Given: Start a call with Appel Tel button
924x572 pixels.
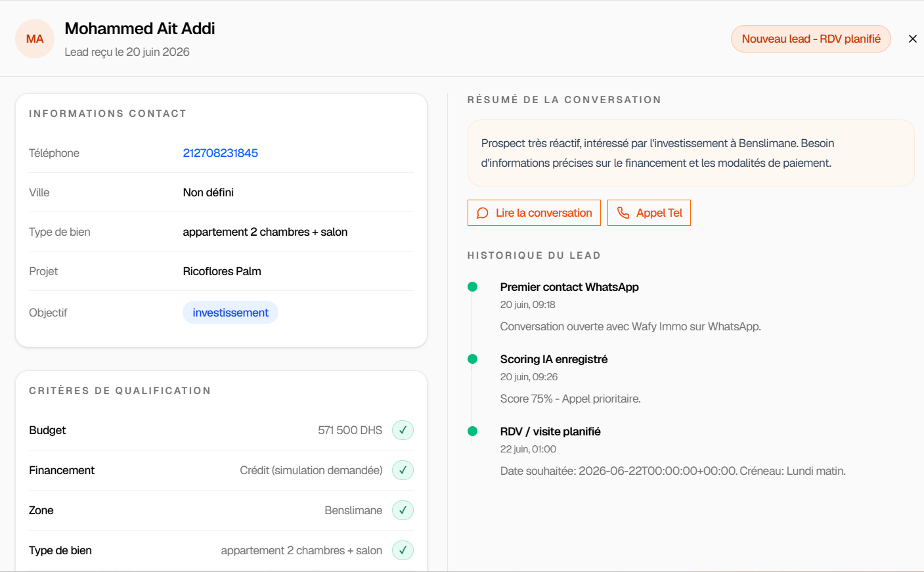Looking at the screenshot, I should (x=649, y=213).
